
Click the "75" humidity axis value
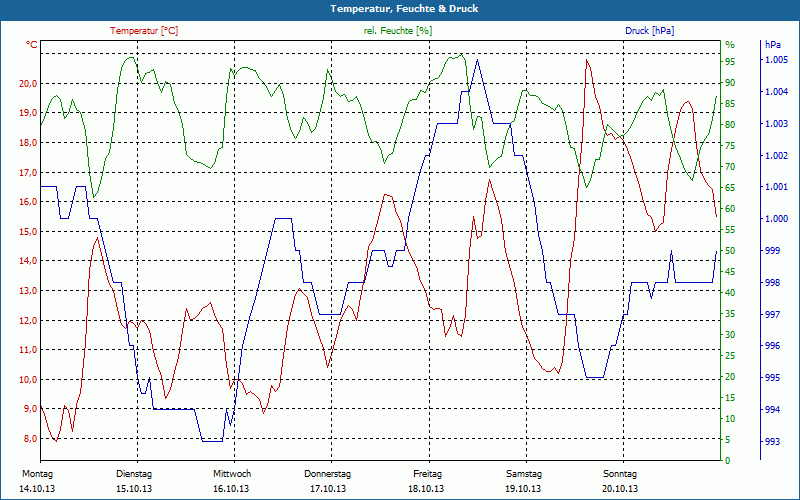tap(730, 145)
